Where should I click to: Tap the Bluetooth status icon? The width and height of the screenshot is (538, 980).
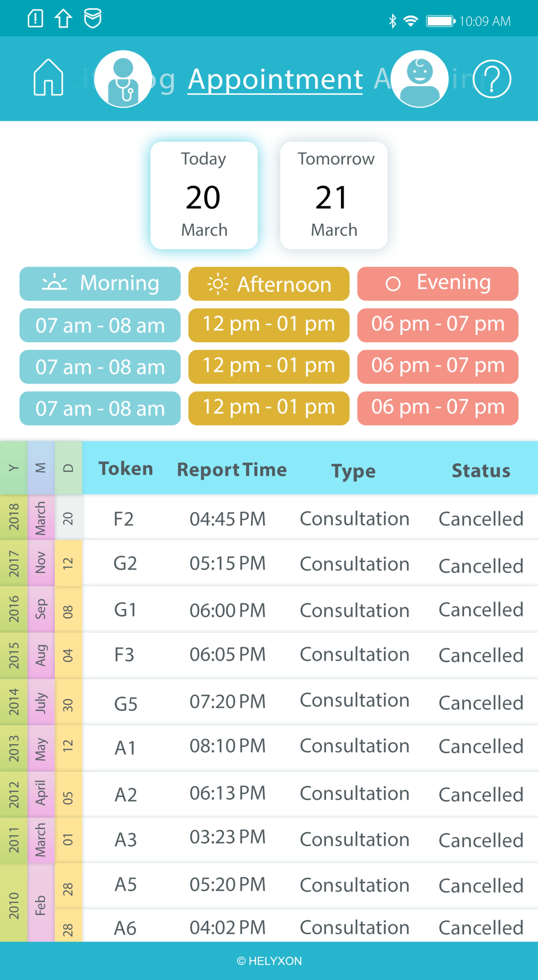coord(392,21)
